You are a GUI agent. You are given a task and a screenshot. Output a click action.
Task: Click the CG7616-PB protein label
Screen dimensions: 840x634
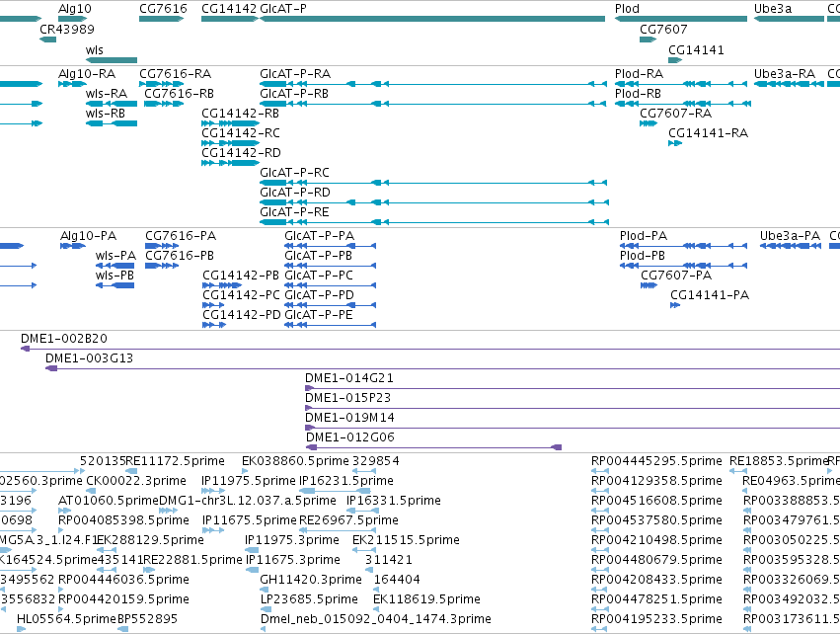pyautogui.click(x=180, y=256)
